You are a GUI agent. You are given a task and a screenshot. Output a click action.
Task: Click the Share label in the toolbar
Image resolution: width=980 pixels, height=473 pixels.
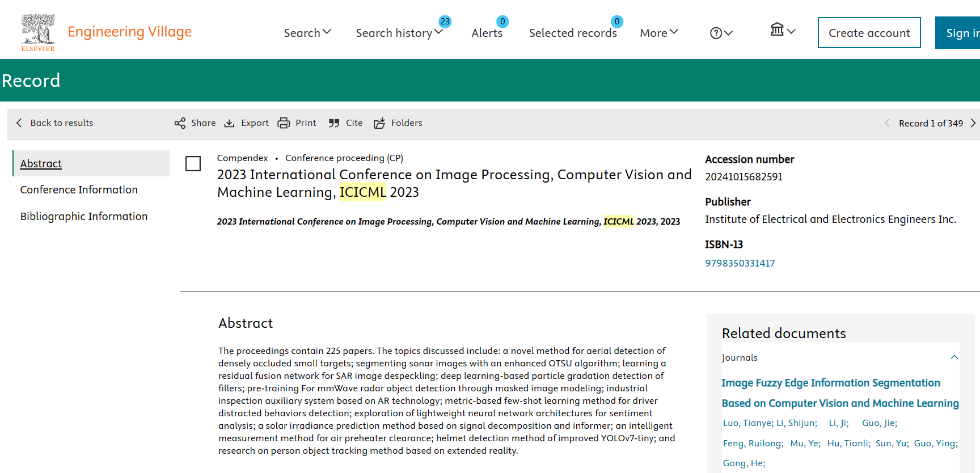[x=203, y=123]
